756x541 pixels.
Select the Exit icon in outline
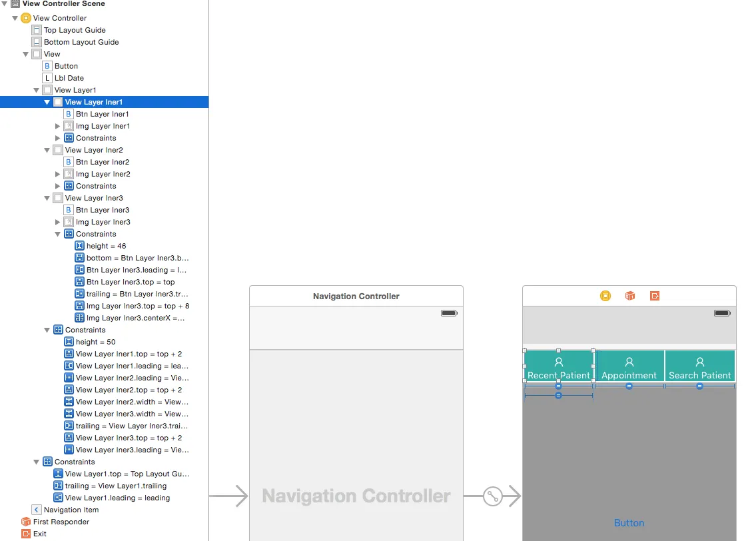click(26, 534)
